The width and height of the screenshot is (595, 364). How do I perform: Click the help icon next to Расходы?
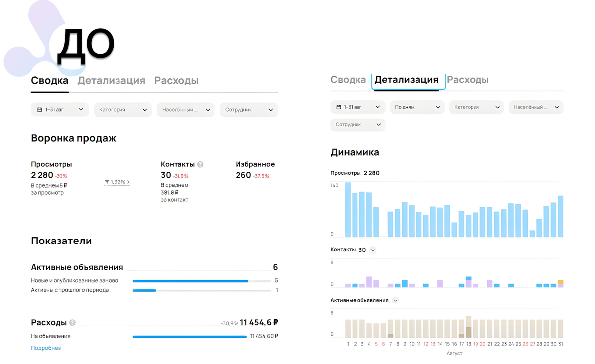click(x=72, y=323)
